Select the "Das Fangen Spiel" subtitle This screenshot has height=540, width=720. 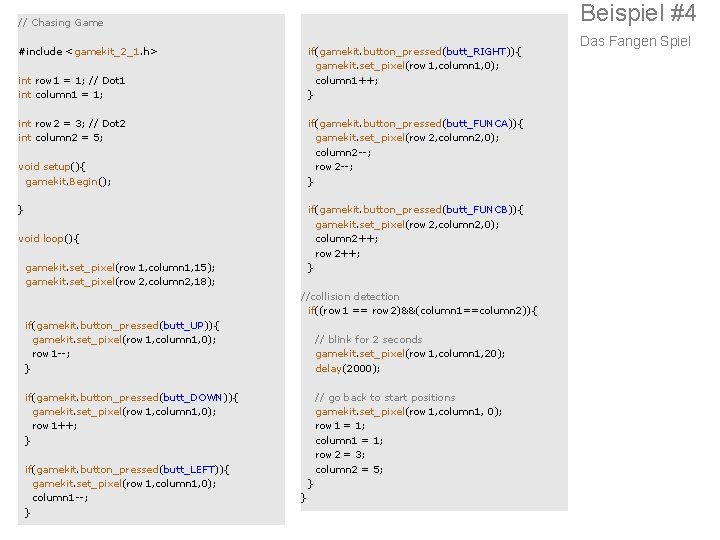635,41
